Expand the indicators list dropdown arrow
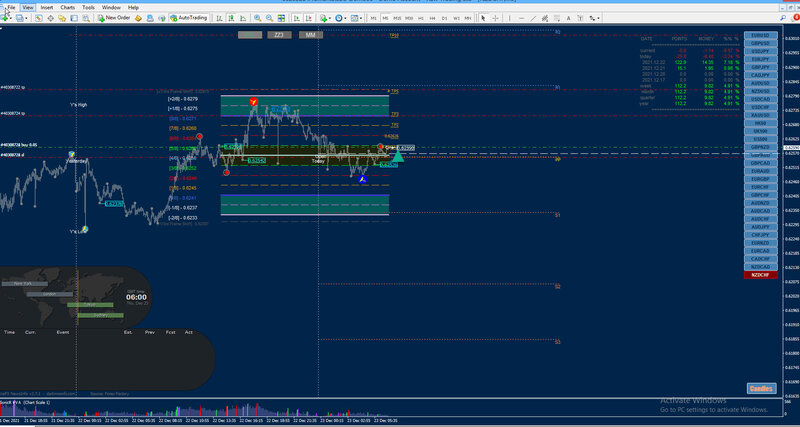 pyautogui.click(x=330, y=18)
